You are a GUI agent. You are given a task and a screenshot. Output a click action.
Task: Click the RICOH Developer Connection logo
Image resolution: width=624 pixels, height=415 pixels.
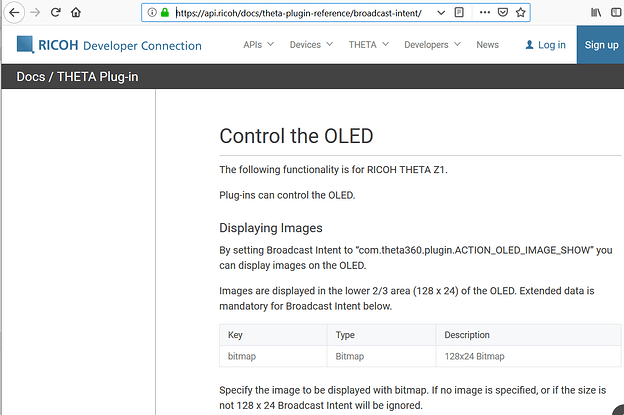(109, 45)
